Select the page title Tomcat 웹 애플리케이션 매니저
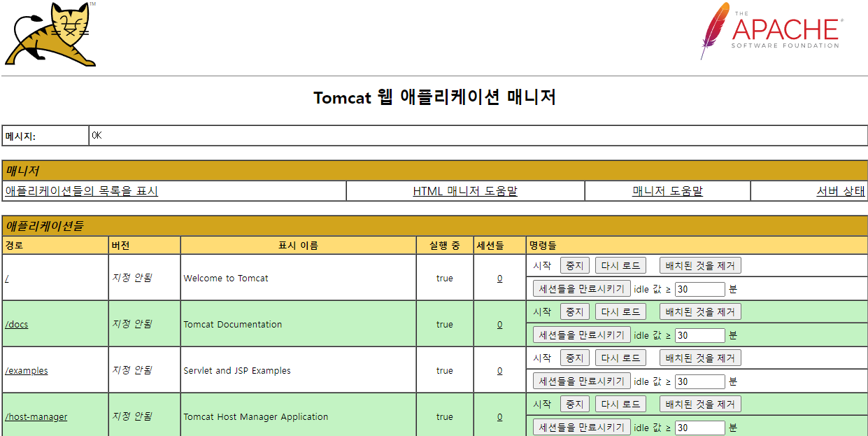This screenshot has width=868, height=436. coord(434,97)
